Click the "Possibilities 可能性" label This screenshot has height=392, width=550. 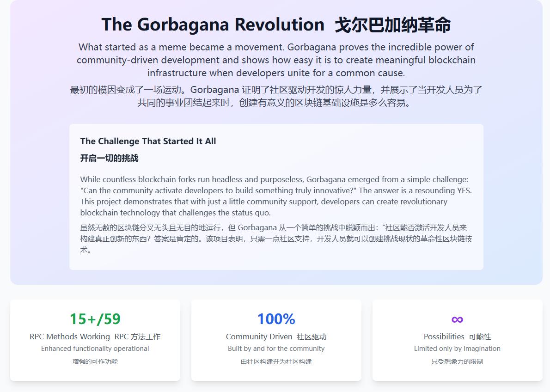458,337
